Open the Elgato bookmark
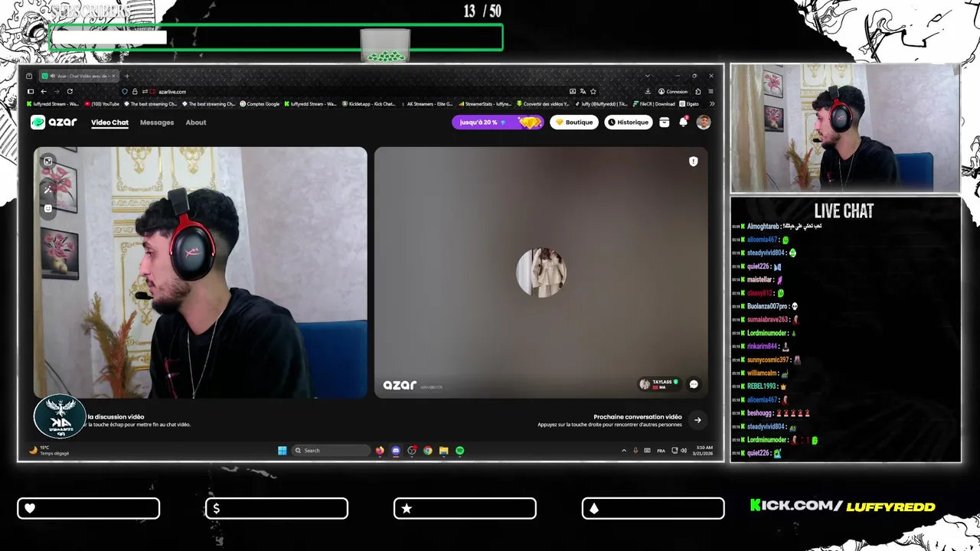Screen dimensions: 980x551 [x=689, y=104]
